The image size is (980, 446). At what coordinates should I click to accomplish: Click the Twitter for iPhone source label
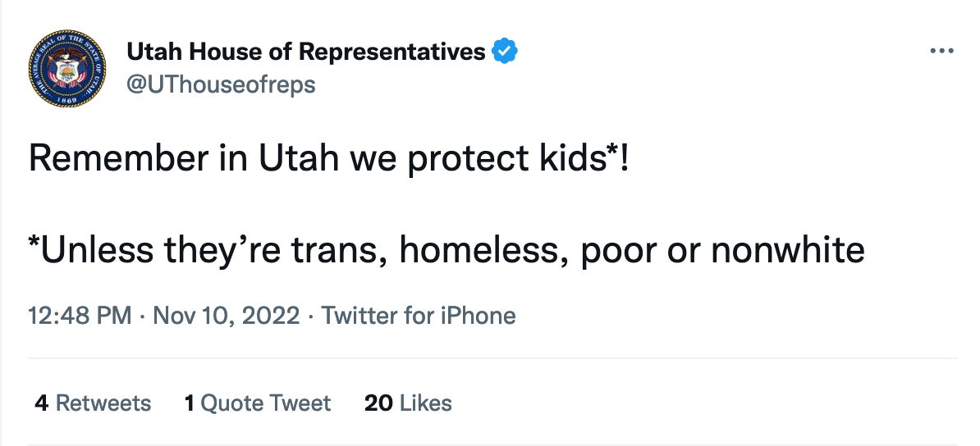point(419,316)
